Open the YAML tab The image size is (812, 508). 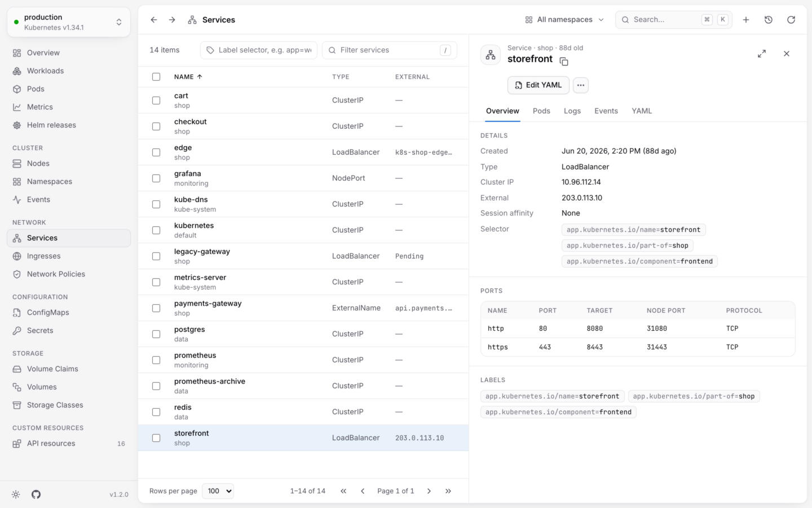(x=642, y=111)
